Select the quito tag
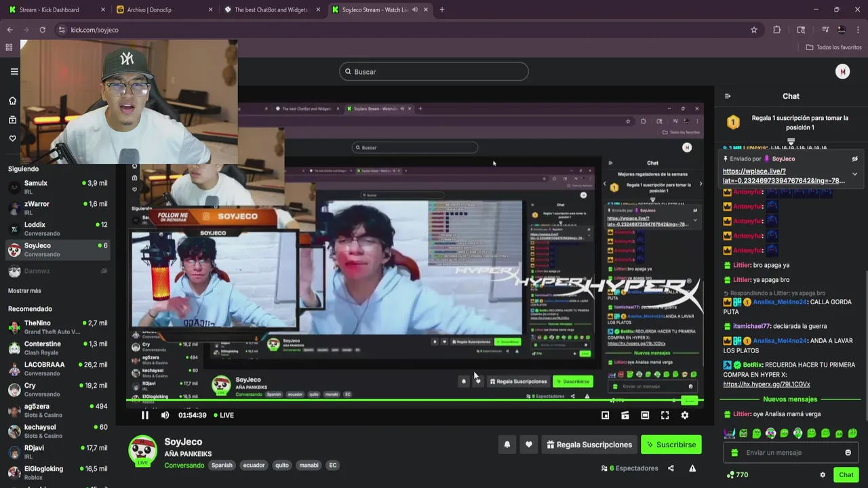This screenshot has height=488, width=868. [282, 466]
